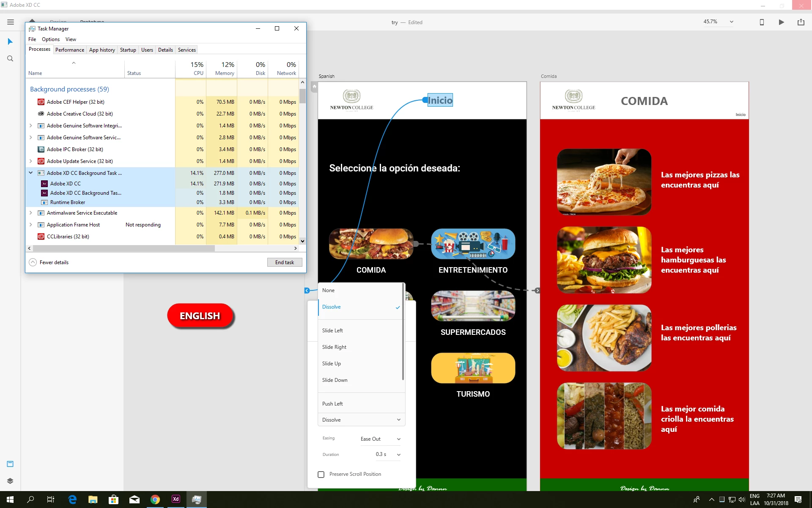The image size is (812, 508).
Task: Open the Easing Ease Out dropdown
Action: coord(380,439)
